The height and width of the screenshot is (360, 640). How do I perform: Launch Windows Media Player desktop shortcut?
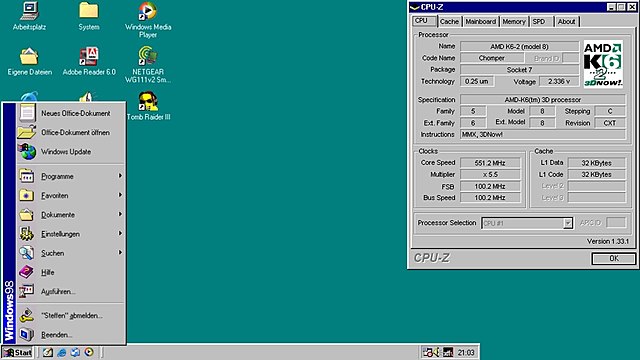(x=148, y=20)
